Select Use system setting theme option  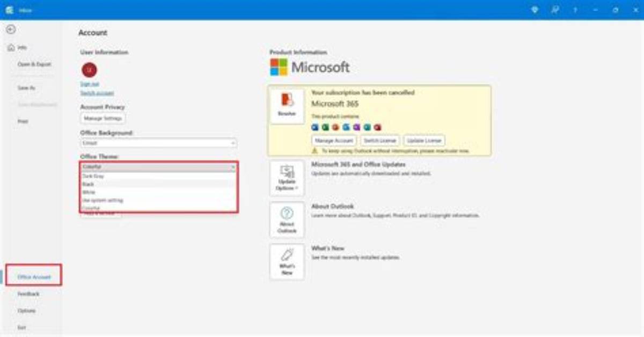[158, 200]
